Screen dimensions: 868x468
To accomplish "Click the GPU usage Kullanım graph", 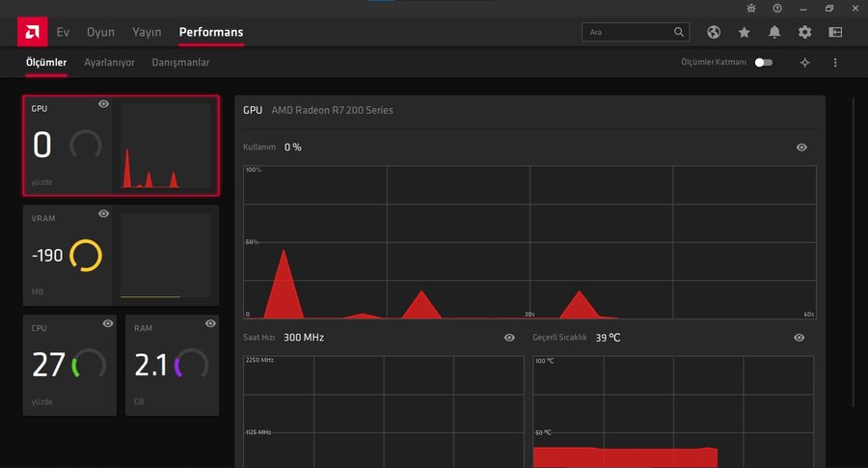I will (x=529, y=242).
